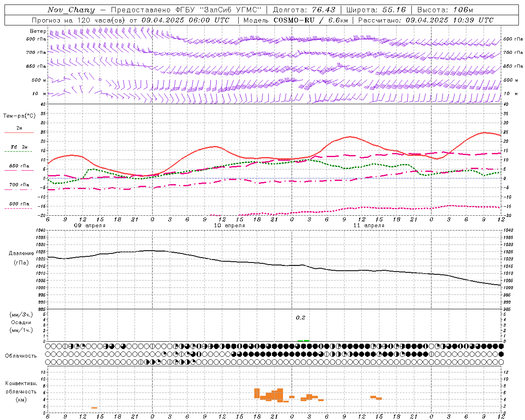
Task: Click the date label 11 апреля
Action: 369,226
